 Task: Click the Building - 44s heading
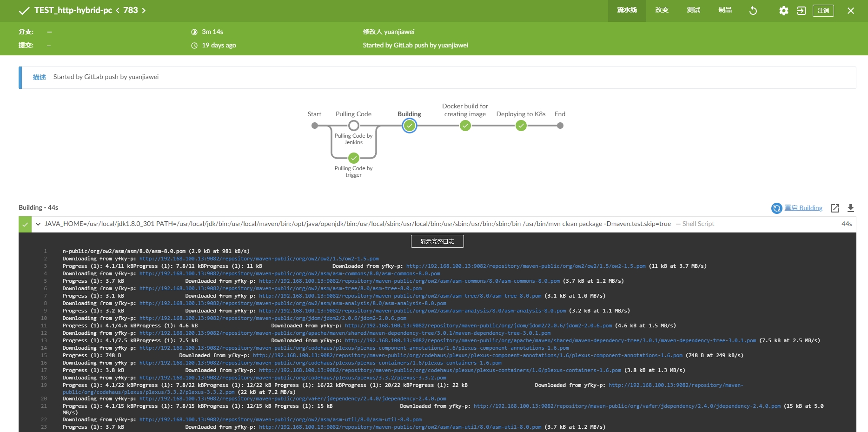click(x=38, y=207)
